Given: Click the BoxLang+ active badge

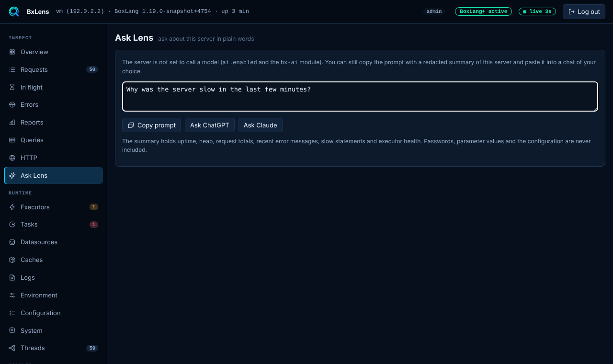Looking at the screenshot, I should 483,11.
